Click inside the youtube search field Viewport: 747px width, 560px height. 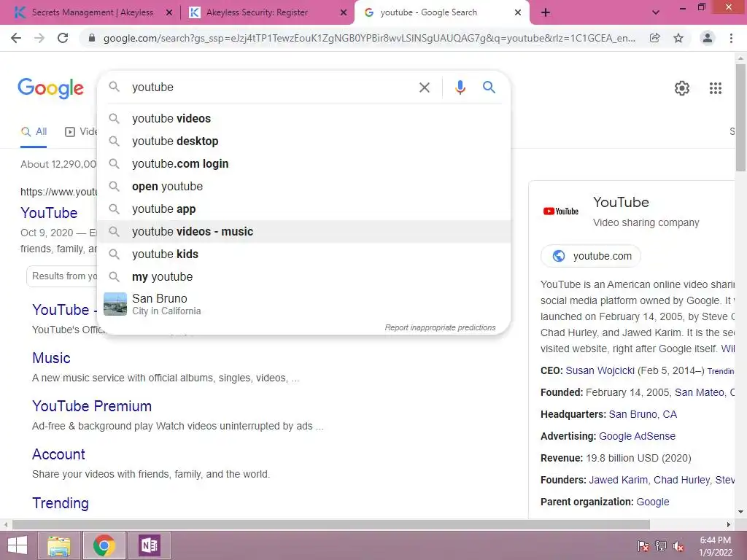(271, 87)
